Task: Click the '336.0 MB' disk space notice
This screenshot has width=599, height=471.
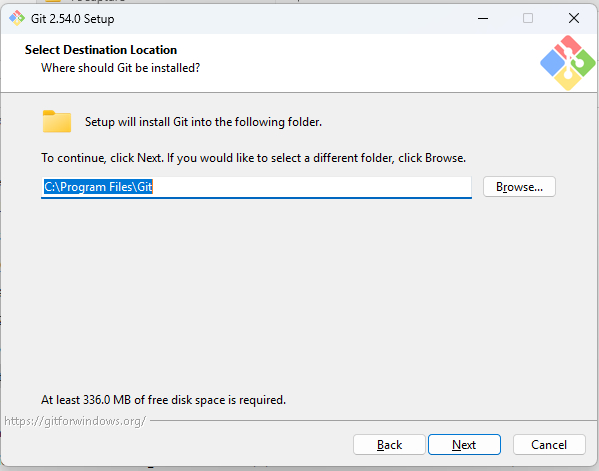Action: pos(163,400)
